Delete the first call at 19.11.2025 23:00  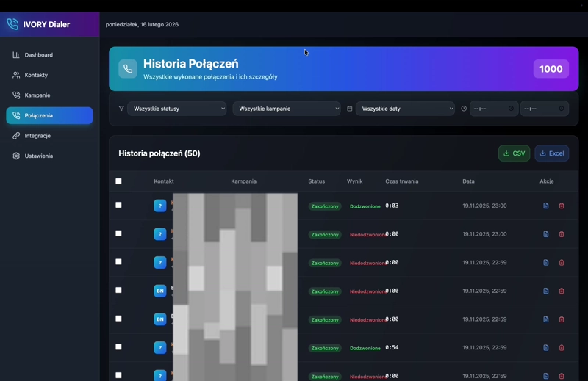(x=562, y=206)
